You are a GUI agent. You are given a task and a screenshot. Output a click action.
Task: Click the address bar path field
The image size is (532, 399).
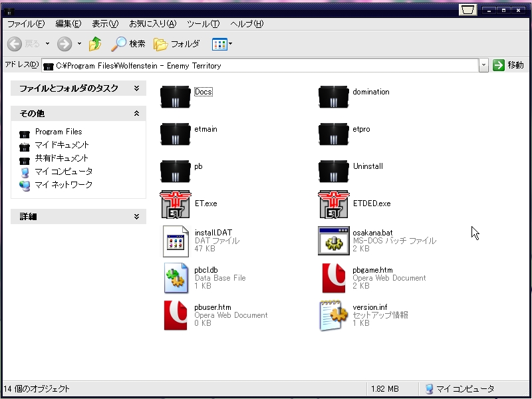260,65
